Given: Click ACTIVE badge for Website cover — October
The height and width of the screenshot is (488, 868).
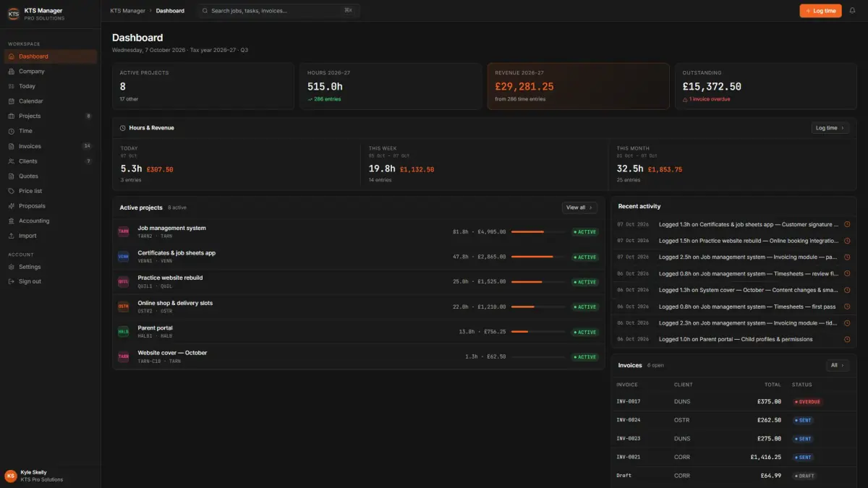Looking at the screenshot, I should (x=585, y=357).
